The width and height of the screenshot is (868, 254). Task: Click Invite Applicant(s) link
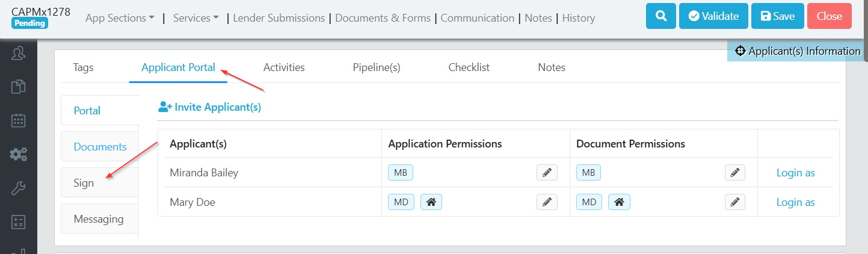point(209,107)
